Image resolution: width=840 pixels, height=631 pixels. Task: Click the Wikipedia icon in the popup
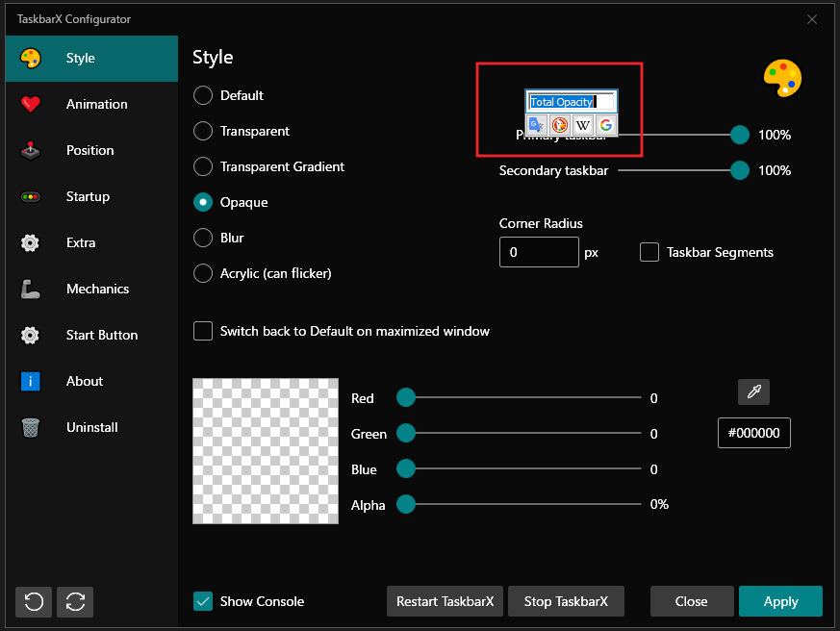coord(583,125)
